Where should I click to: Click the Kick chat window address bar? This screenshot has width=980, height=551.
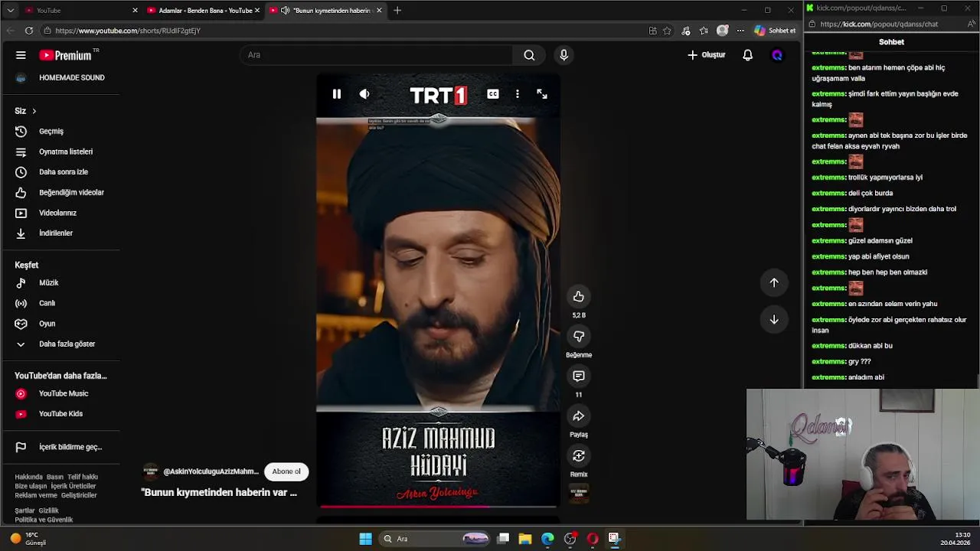point(879,24)
